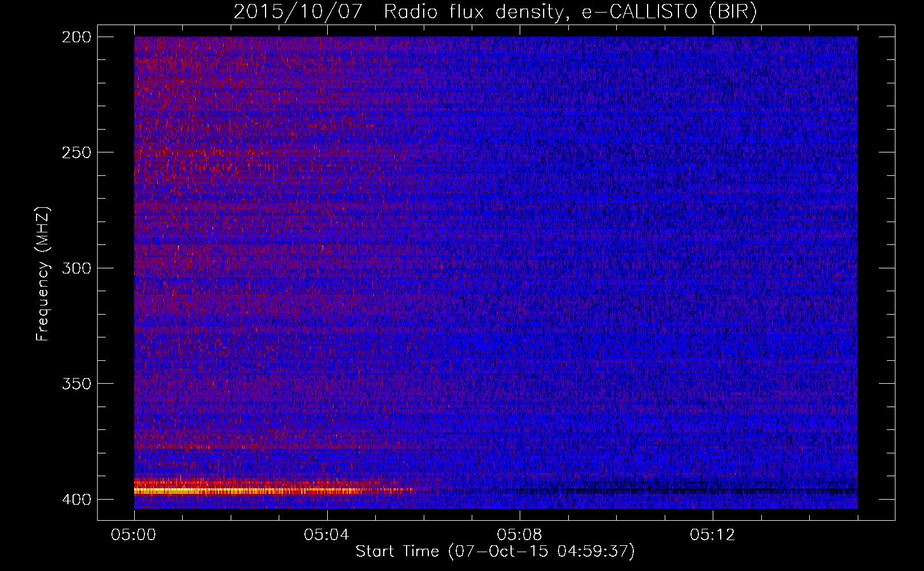Click the 400 frequency tick label
This screenshot has width=924, height=571.
click(76, 500)
